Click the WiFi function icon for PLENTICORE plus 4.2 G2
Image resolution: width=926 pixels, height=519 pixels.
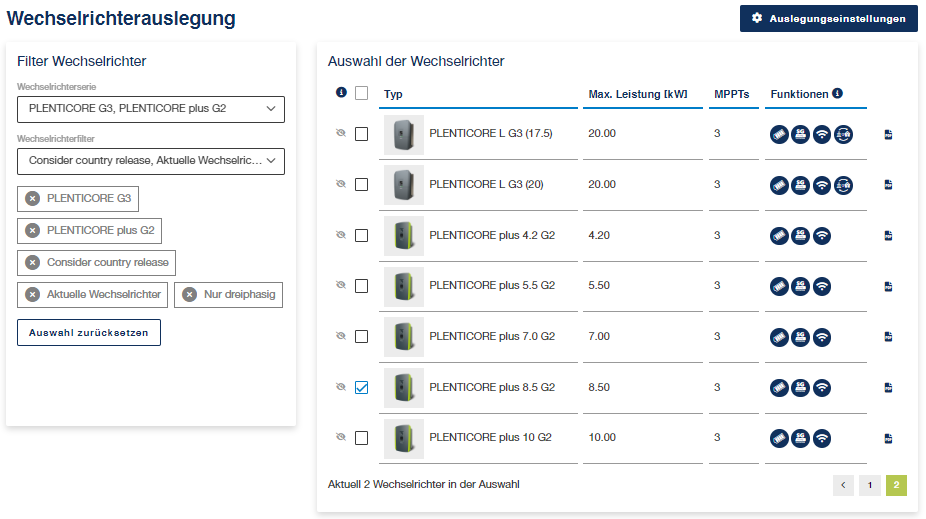tap(821, 236)
